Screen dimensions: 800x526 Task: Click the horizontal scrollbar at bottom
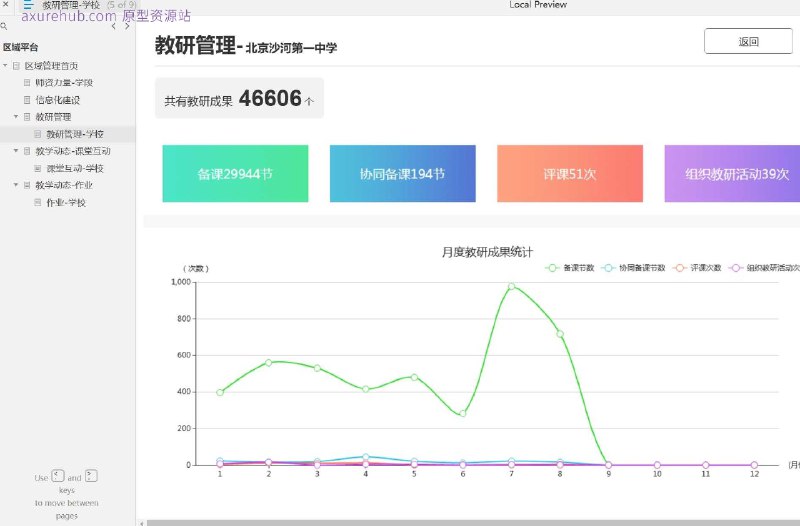(473, 523)
